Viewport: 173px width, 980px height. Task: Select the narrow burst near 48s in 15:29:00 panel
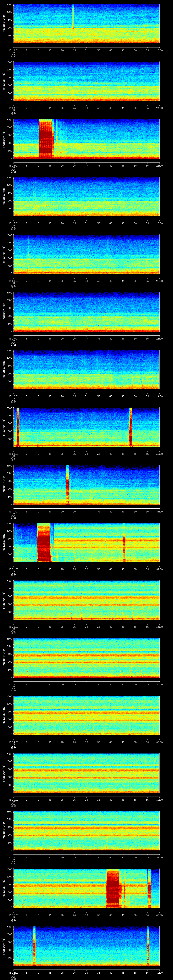[131, 427]
